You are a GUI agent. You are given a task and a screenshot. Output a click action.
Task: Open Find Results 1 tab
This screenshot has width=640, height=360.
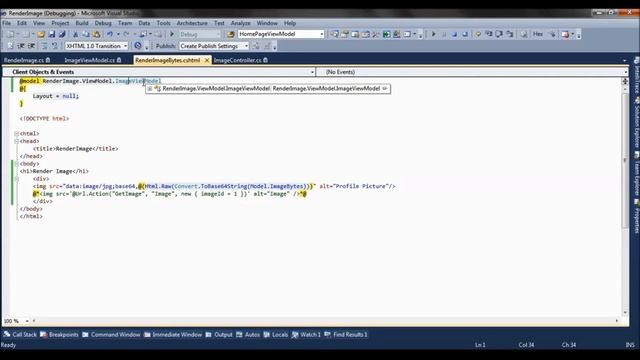click(x=346, y=335)
